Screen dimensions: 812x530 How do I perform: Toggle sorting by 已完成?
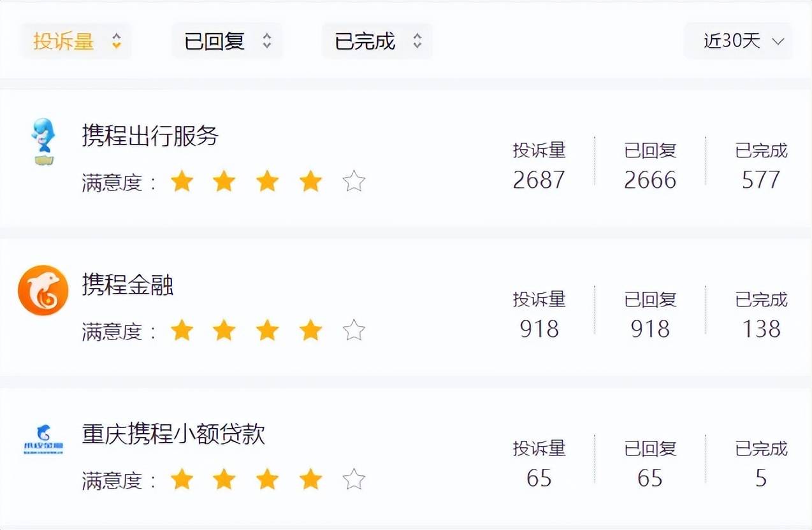tap(365, 41)
